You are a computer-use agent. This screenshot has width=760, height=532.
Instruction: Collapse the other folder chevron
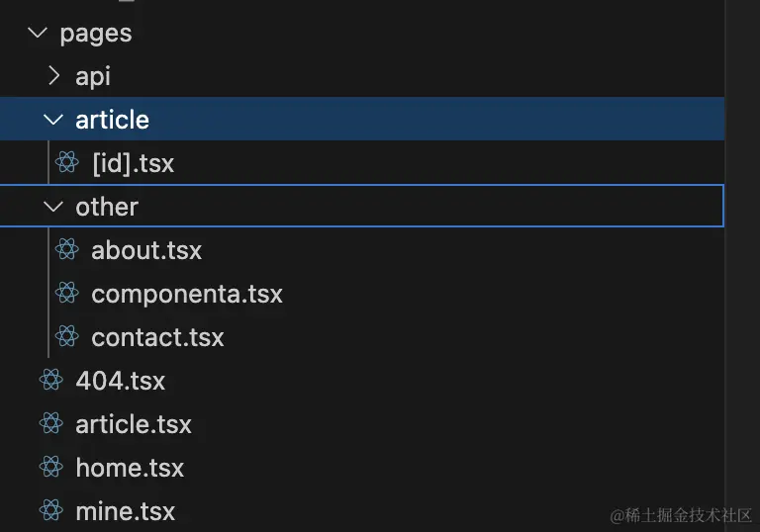[x=53, y=207]
